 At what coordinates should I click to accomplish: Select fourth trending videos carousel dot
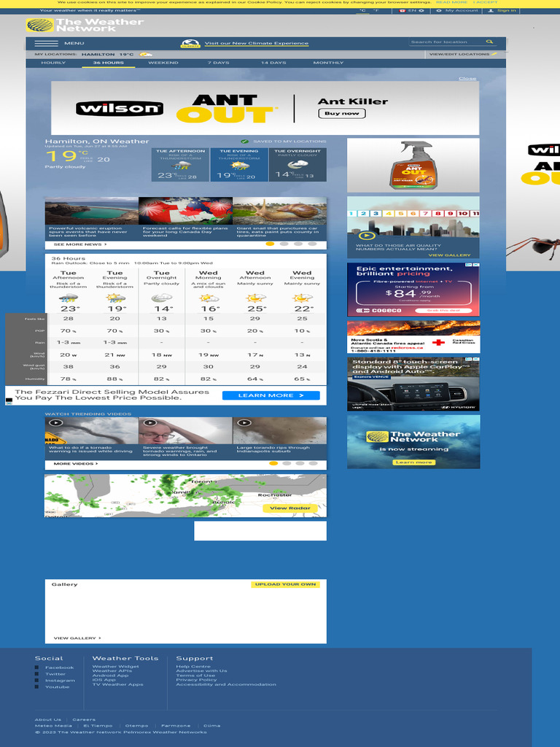pyautogui.click(x=313, y=463)
